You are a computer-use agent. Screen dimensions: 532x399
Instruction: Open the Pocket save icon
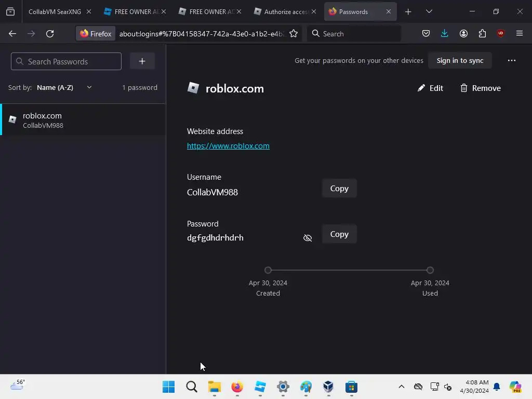point(426,33)
